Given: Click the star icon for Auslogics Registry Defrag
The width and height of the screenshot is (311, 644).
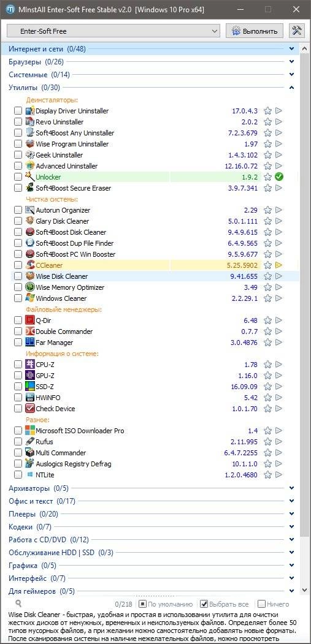Looking at the screenshot, I should point(268,464).
